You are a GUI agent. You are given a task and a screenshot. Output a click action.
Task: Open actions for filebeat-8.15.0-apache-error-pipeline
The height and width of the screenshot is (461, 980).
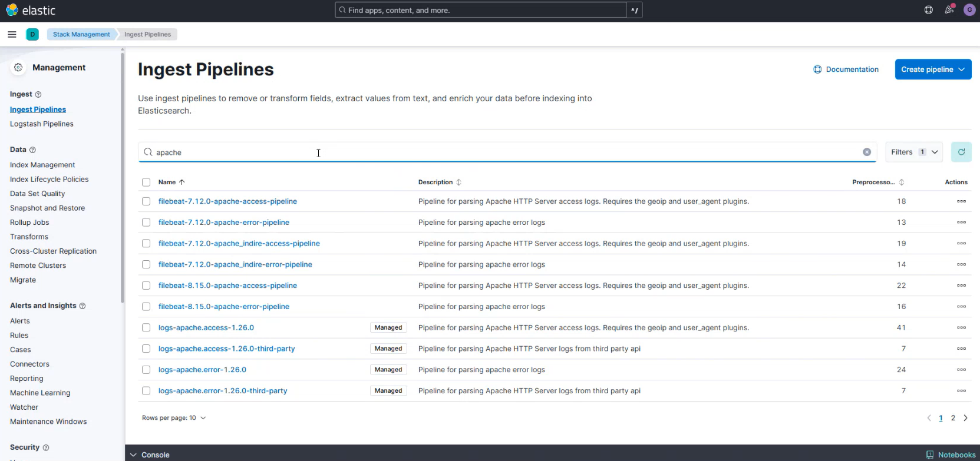(961, 307)
